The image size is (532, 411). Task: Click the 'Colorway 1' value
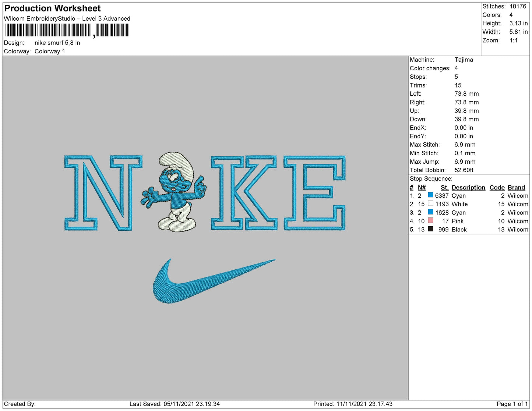(x=50, y=51)
